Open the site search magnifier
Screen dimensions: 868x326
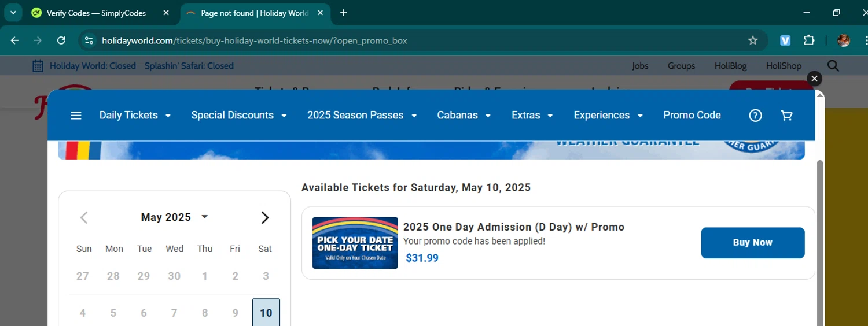[833, 66]
